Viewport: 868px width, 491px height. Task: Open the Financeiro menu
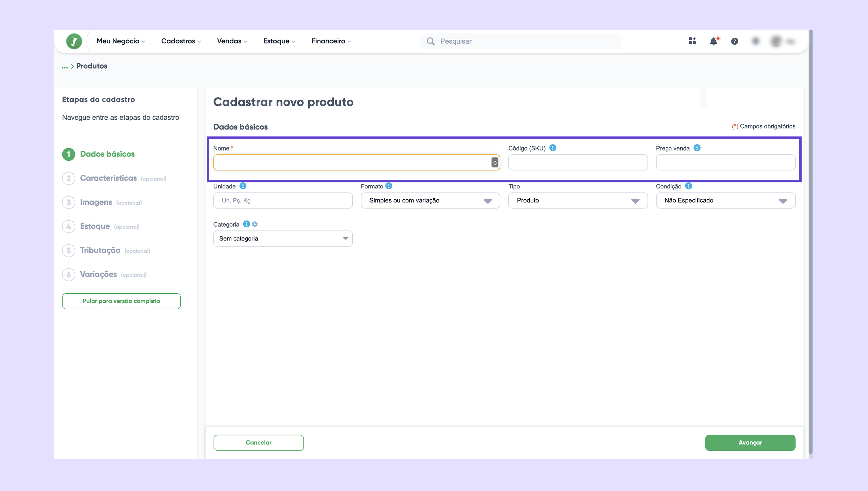(331, 41)
